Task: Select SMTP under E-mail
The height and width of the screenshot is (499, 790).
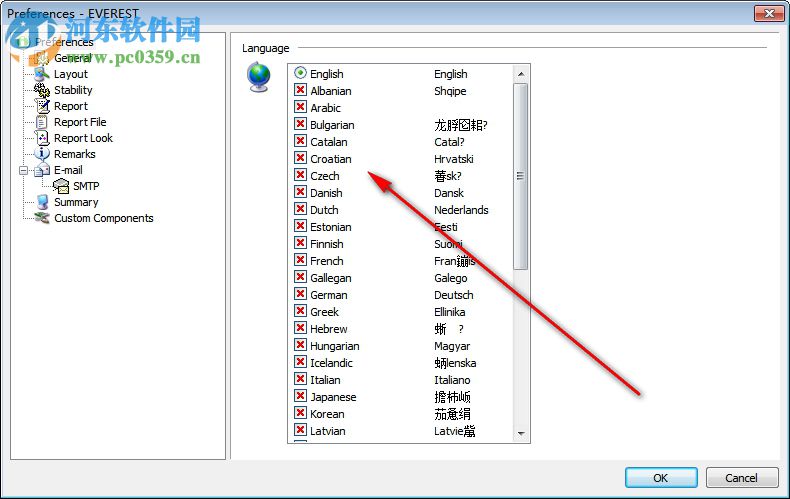Action: point(86,186)
